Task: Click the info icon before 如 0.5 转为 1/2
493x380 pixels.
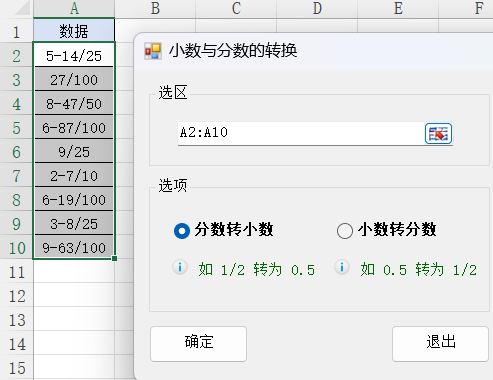Action: [x=342, y=267]
